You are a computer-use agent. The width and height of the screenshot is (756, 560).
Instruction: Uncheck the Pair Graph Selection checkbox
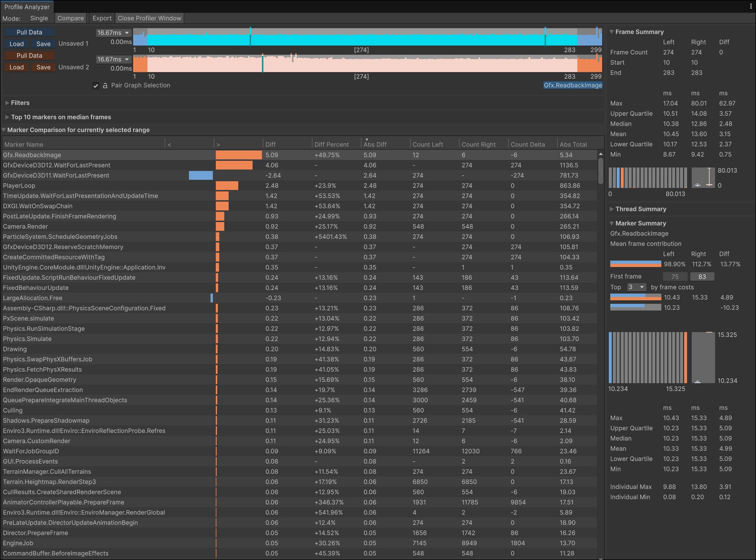pos(96,86)
